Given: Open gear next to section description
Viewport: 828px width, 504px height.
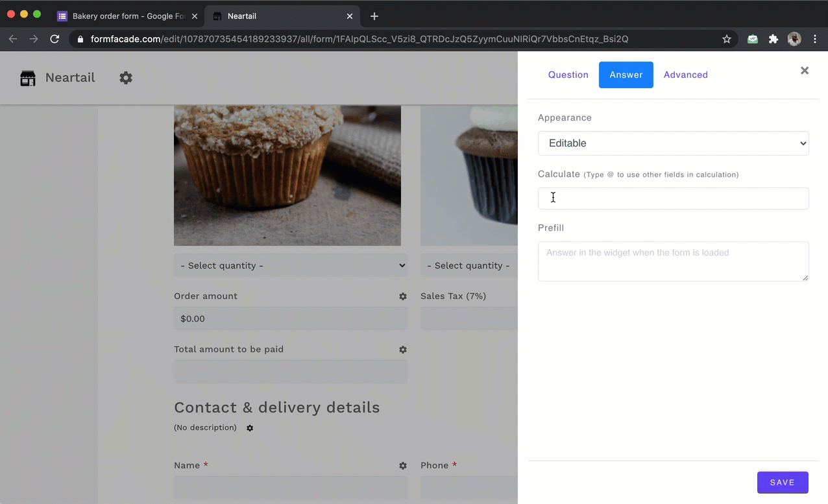Looking at the screenshot, I should (x=250, y=428).
